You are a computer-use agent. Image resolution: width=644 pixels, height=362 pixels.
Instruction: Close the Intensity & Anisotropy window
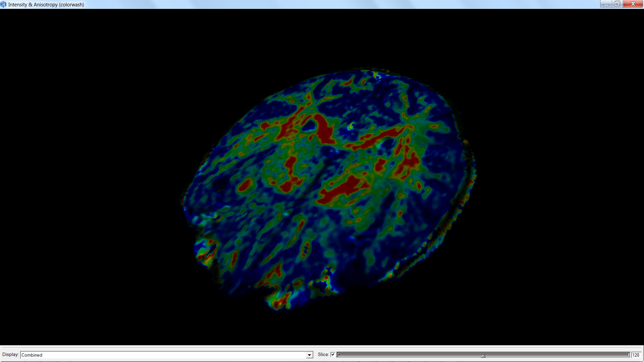click(633, 4)
